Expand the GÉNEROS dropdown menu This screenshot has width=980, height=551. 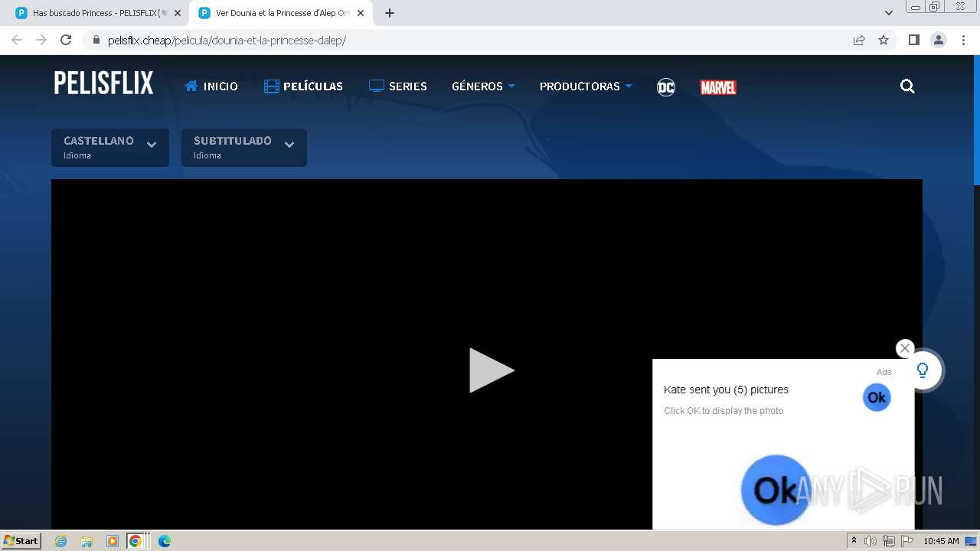pos(483,86)
